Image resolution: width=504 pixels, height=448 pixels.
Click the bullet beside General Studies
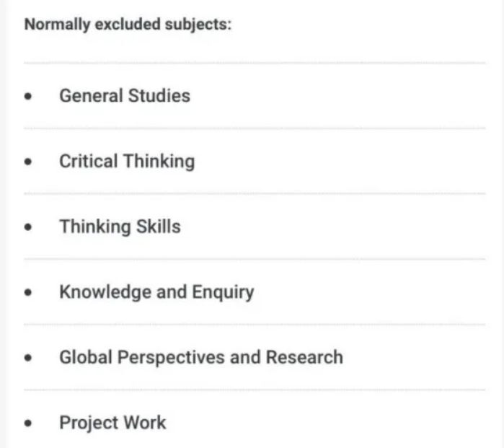tap(28, 96)
